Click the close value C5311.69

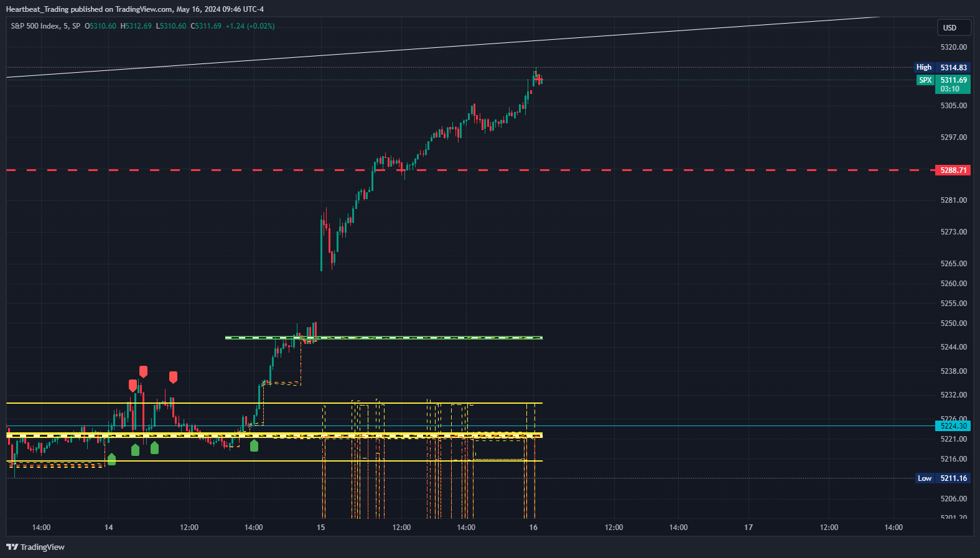pos(206,26)
